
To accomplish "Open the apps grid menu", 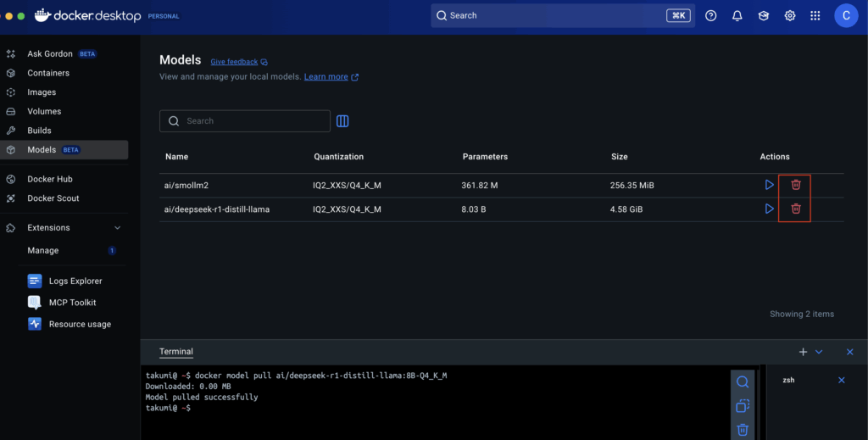I will click(x=815, y=15).
